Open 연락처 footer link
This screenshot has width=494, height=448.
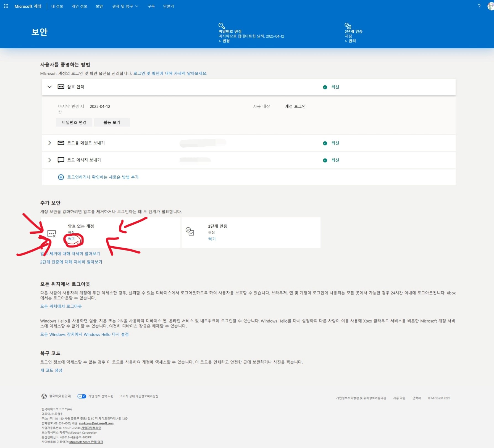pyautogui.click(x=417, y=398)
